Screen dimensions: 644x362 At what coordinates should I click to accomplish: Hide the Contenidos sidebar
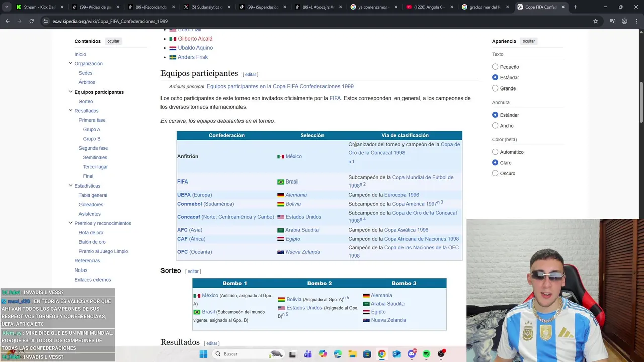113,41
